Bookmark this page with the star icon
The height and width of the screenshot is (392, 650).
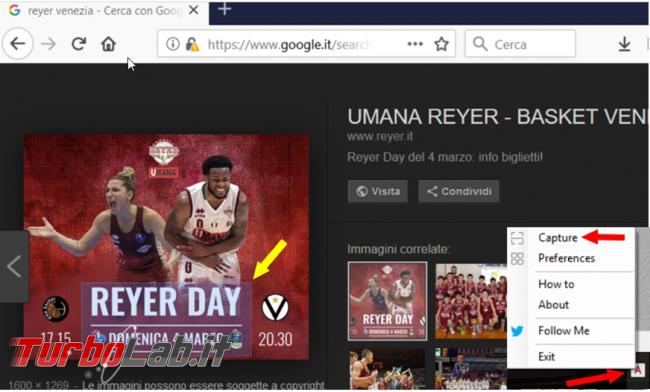coord(441,44)
